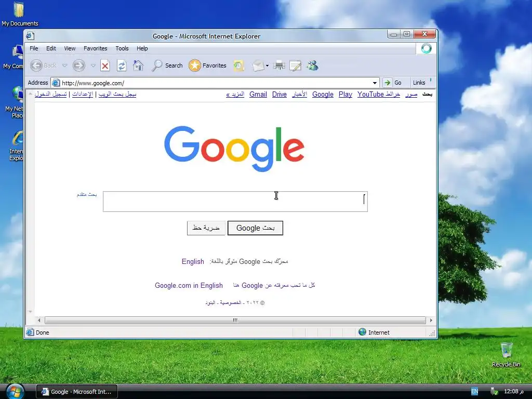The height and width of the screenshot is (399, 532).
Task: Open My Network Places desktop icon
Action: [14, 102]
